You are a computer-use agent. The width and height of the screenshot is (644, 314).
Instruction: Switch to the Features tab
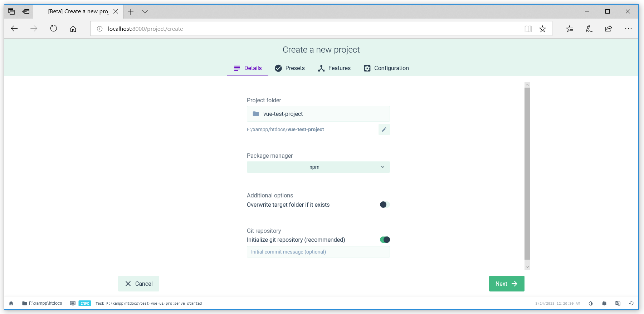334,68
